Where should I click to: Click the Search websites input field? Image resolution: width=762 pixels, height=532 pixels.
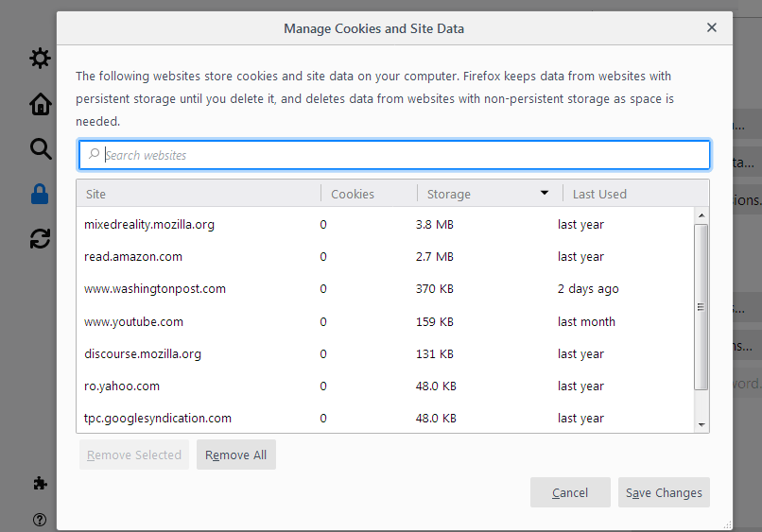click(x=394, y=155)
